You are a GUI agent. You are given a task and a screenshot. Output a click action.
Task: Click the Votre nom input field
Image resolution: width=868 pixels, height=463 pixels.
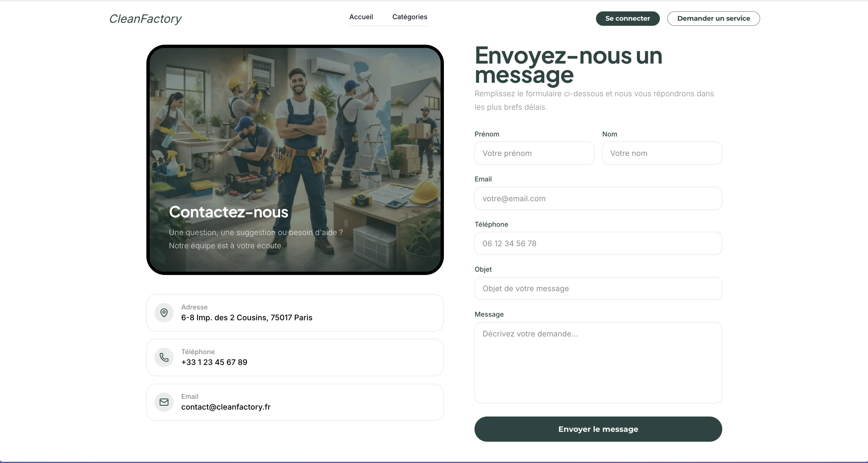point(661,153)
